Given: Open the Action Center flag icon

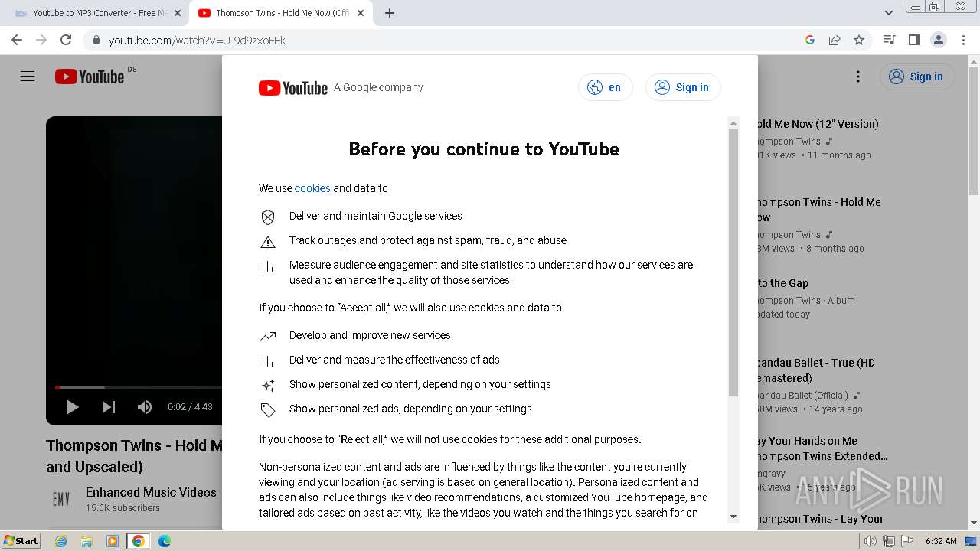Looking at the screenshot, I should pos(907,541).
